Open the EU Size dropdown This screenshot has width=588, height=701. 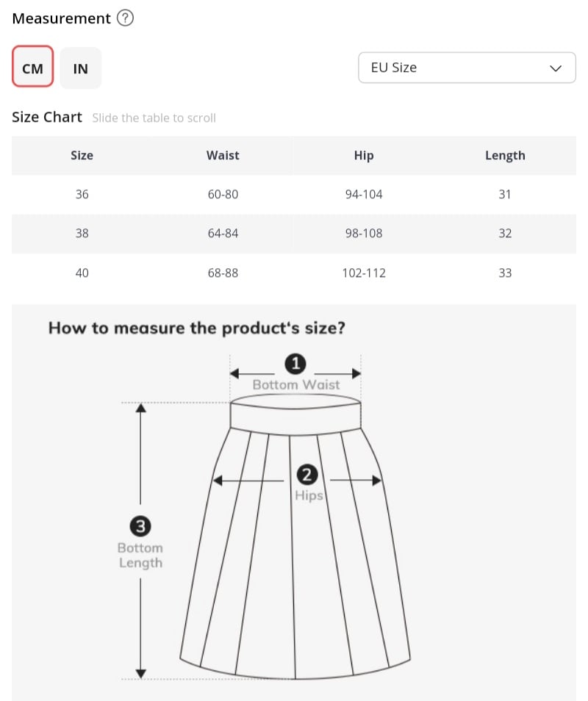[467, 68]
